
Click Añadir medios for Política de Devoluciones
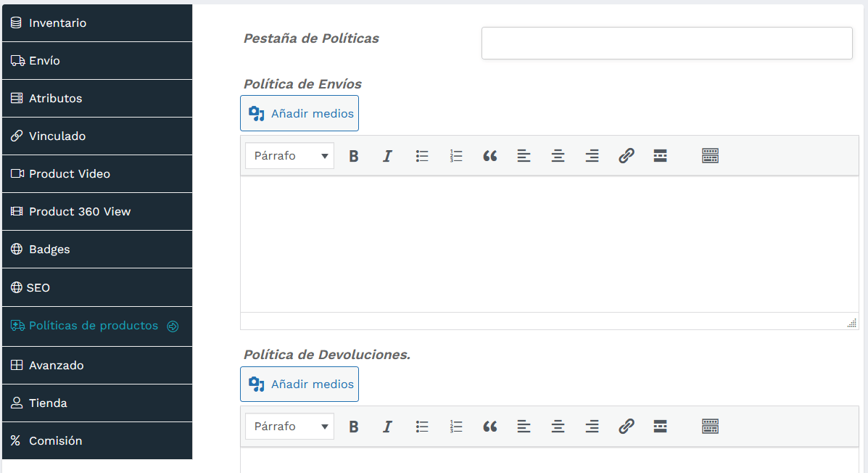tap(299, 384)
